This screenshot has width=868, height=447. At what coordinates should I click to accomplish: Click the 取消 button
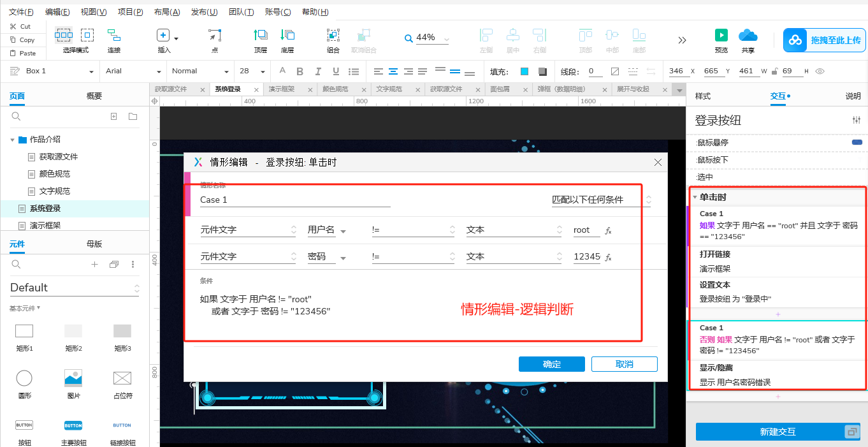[625, 364]
